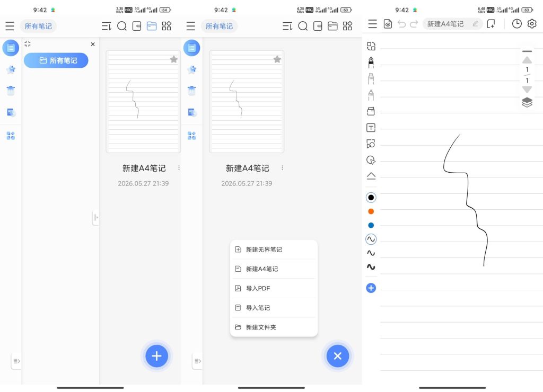Open folder panel icon in middle screen

point(332,26)
